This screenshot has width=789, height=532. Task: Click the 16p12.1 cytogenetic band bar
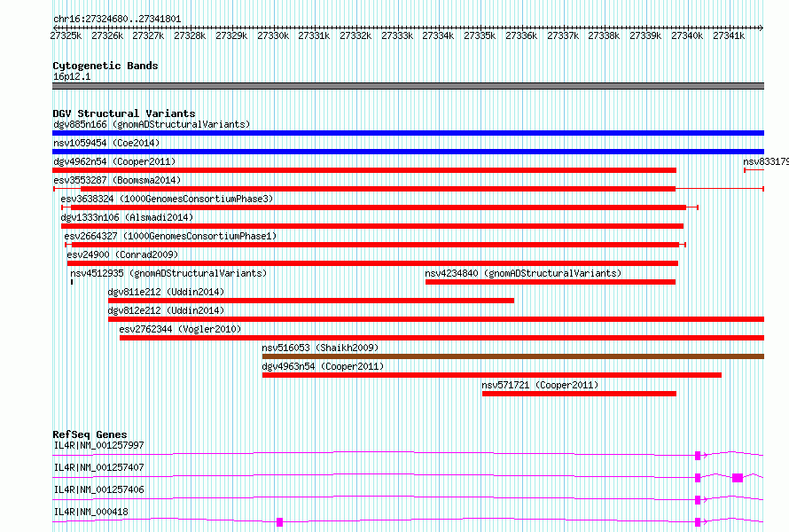click(408, 86)
